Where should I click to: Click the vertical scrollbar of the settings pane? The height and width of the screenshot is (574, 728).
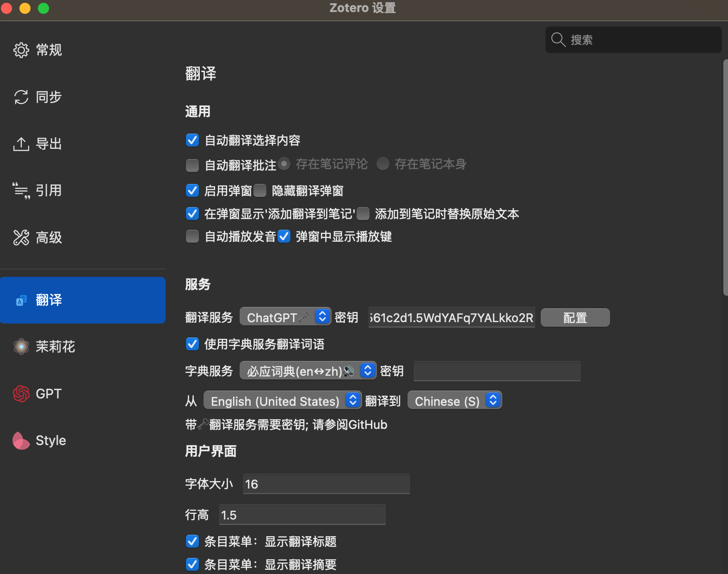coord(725,177)
